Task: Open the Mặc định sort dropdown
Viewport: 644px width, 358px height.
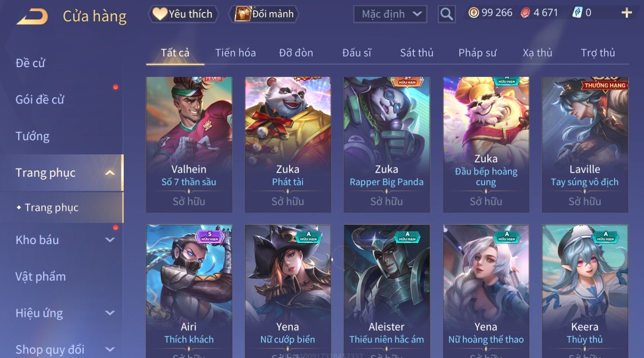Action: 390,14
